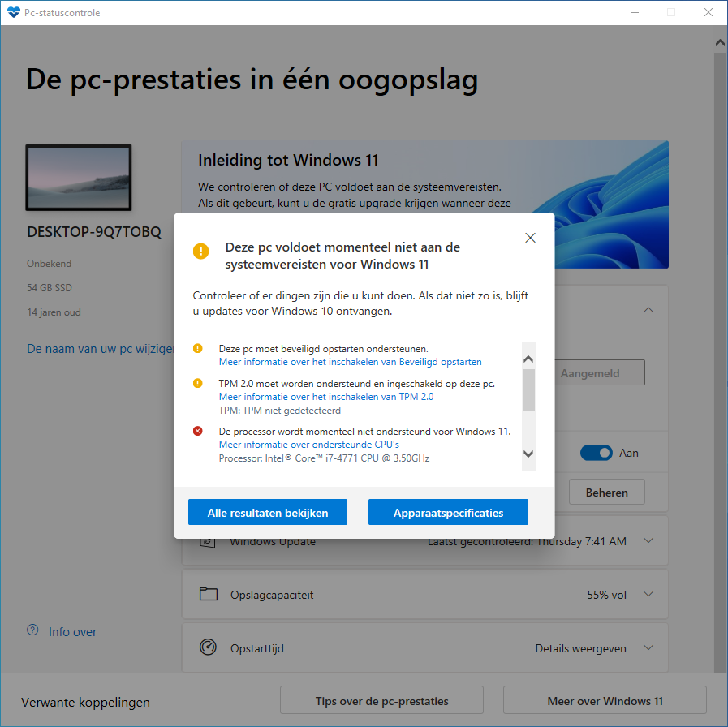Image resolution: width=728 pixels, height=727 pixels.
Task: Click the warning icon next to Beveiligd opstarten
Action: pyautogui.click(x=198, y=348)
